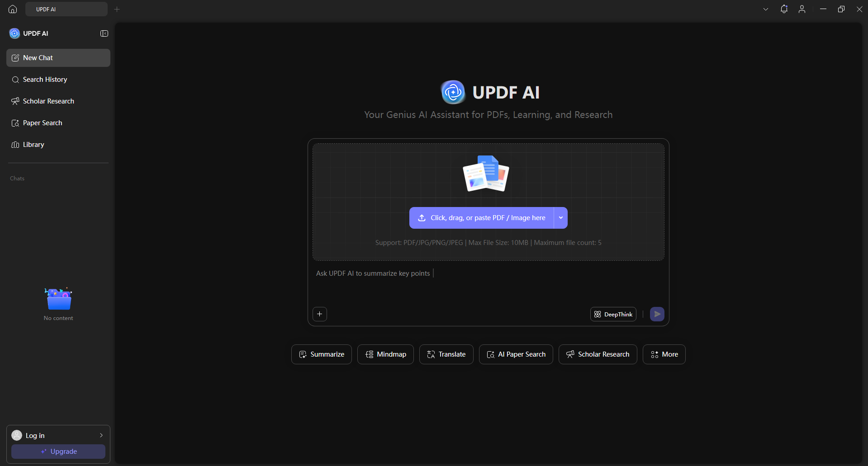Focus the Ask UPDF AI prompt field

(x=489, y=282)
